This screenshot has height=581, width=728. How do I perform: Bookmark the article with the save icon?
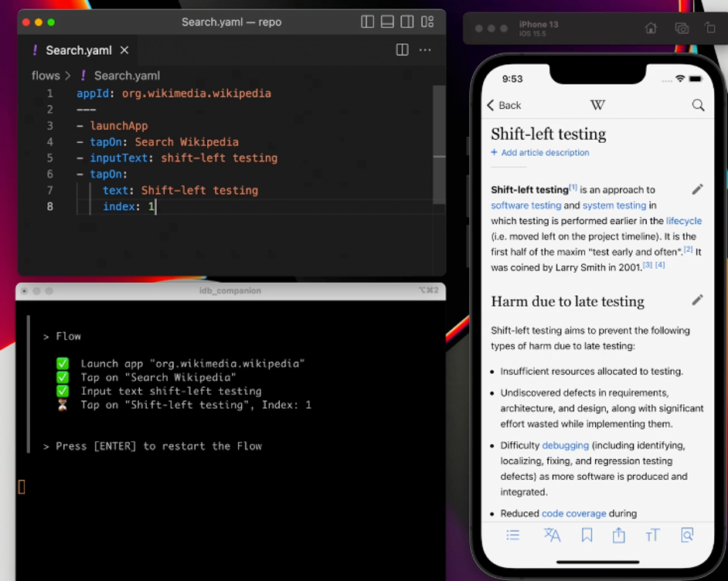click(x=587, y=535)
